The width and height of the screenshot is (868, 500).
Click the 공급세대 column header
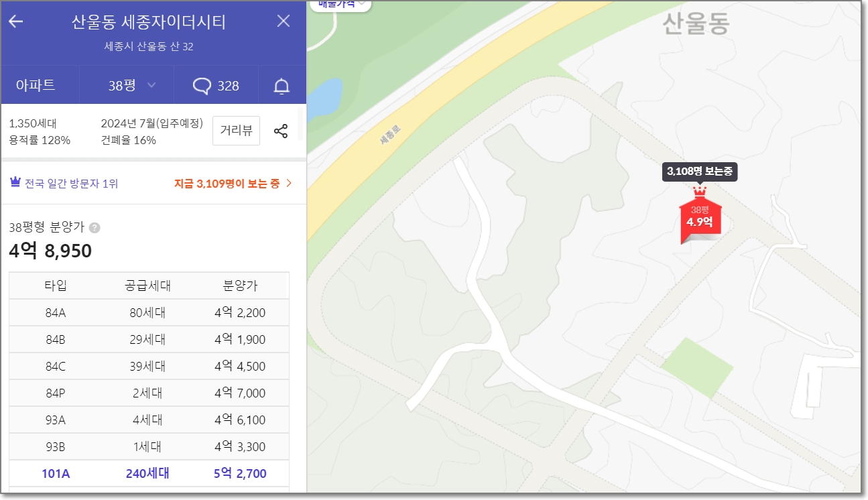coord(147,286)
